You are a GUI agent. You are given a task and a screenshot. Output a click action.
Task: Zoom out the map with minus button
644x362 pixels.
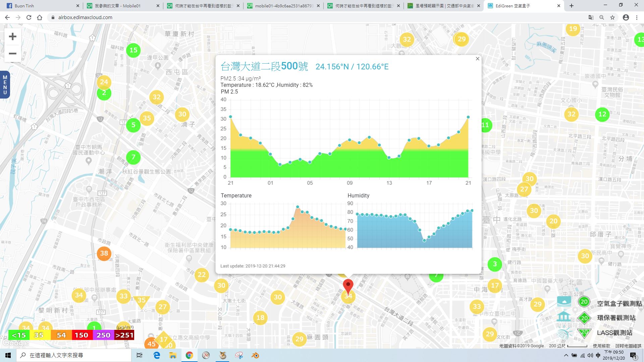[x=12, y=54]
